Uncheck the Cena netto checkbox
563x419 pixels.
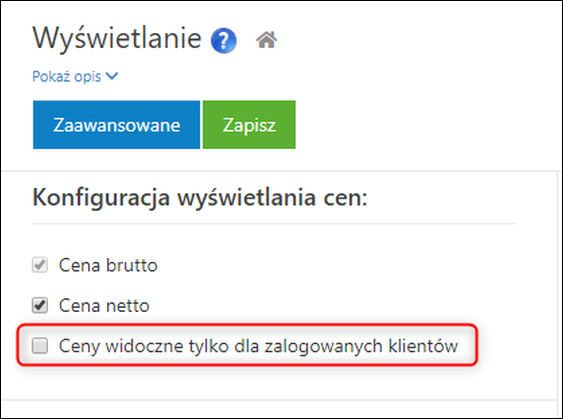pos(40,306)
